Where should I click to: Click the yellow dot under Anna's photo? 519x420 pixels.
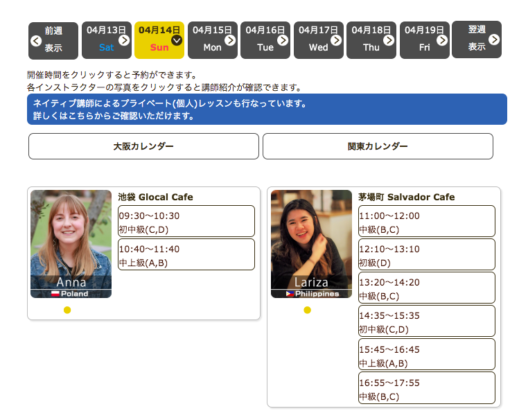click(x=67, y=310)
